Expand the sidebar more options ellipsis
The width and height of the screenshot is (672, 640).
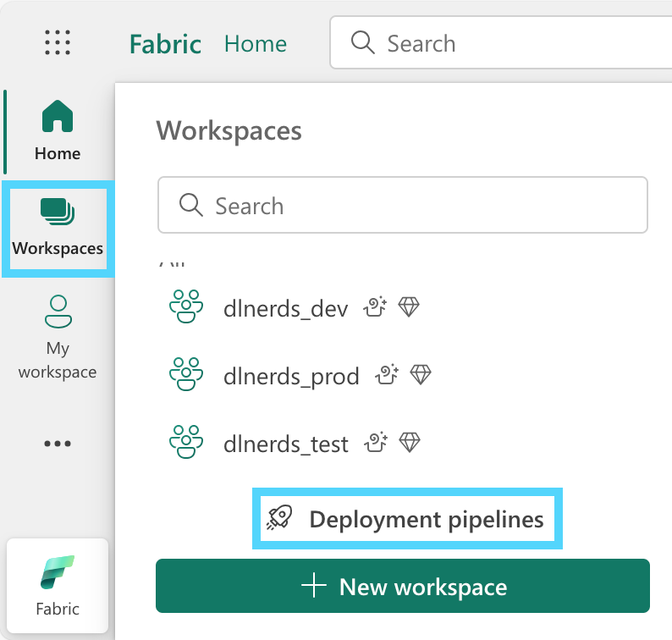(x=58, y=444)
